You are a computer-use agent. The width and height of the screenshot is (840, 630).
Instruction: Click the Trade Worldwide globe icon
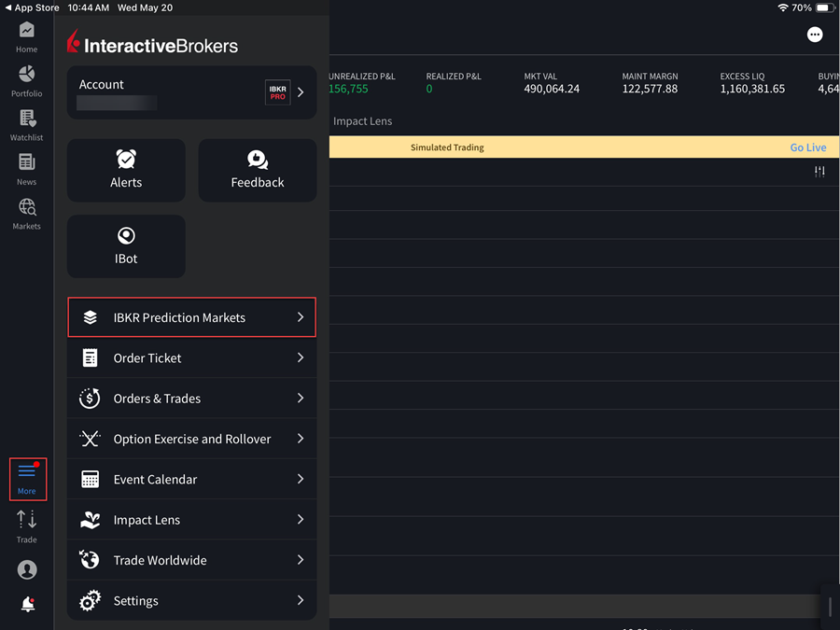pos(90,560)
